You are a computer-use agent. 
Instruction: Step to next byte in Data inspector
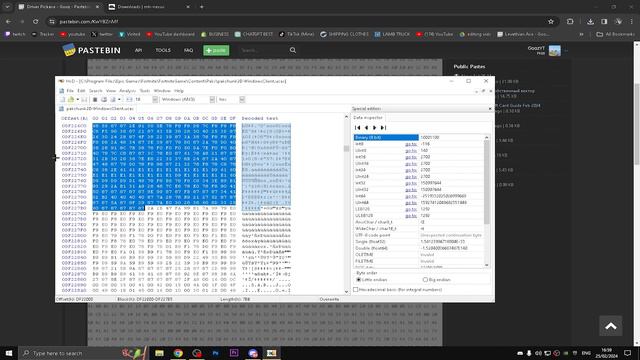click(374, 128)
